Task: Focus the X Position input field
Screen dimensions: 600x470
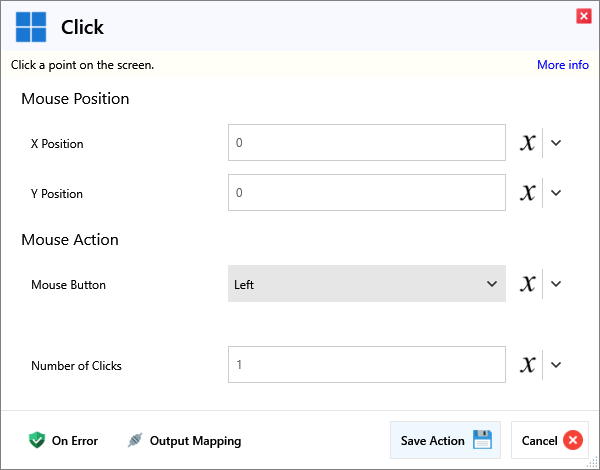Action: [x=366, y=143]
